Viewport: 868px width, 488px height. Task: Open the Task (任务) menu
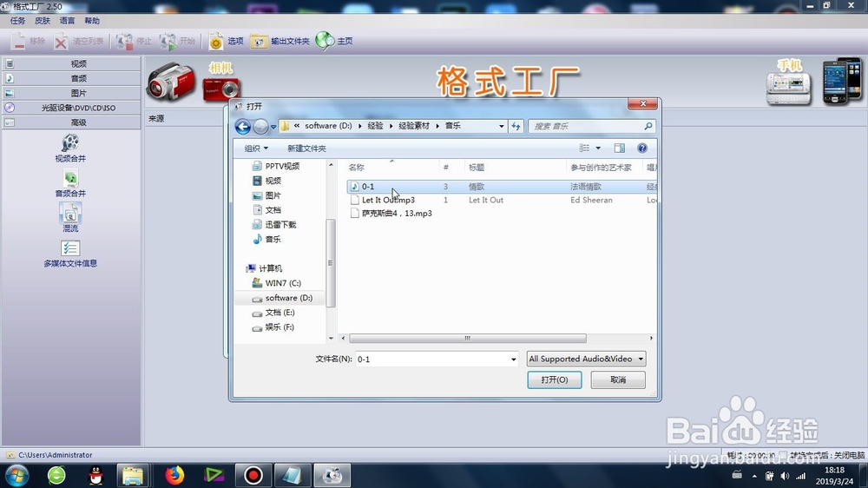click(17, 21)
